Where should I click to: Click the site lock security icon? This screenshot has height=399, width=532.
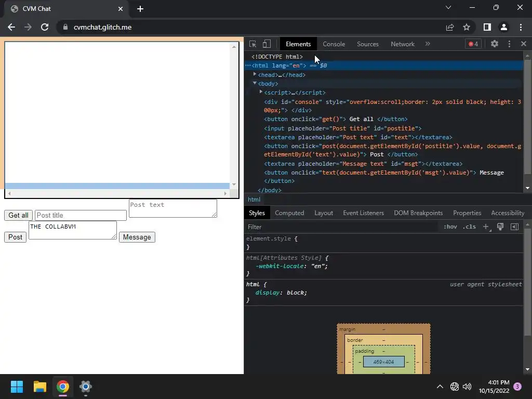click(x=65, y=27)
